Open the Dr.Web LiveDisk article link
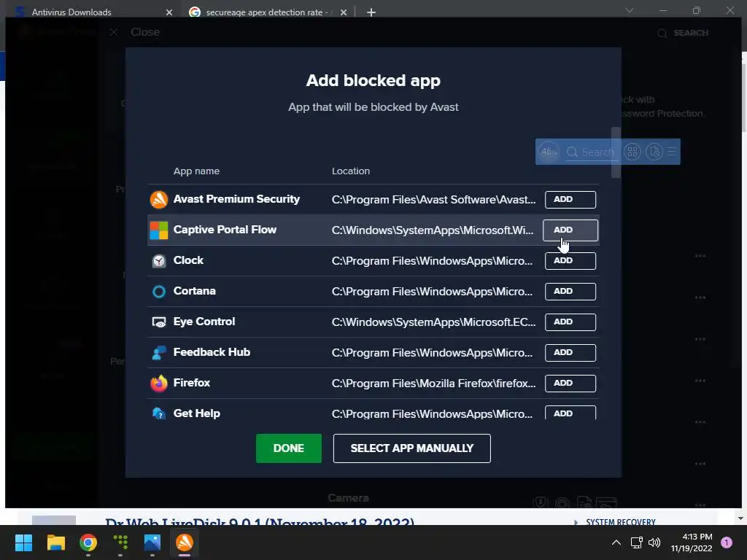Image resolution: width=747 pixels, height=560 pixels. 260,521
